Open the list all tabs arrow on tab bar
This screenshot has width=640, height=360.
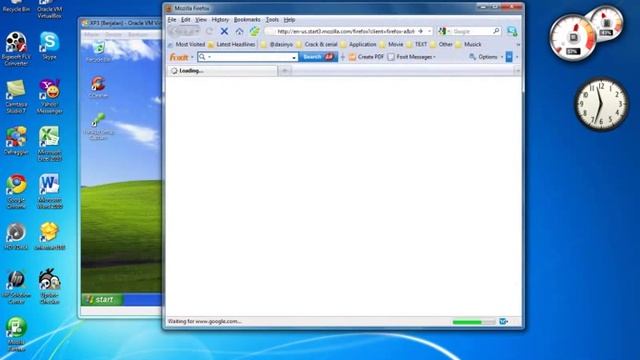click(x=517, y=71)
